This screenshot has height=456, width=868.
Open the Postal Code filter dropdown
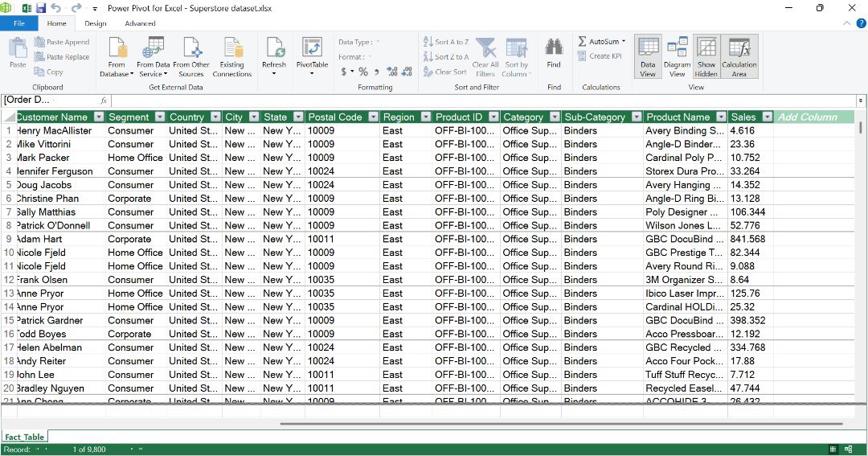pos(373,117)
